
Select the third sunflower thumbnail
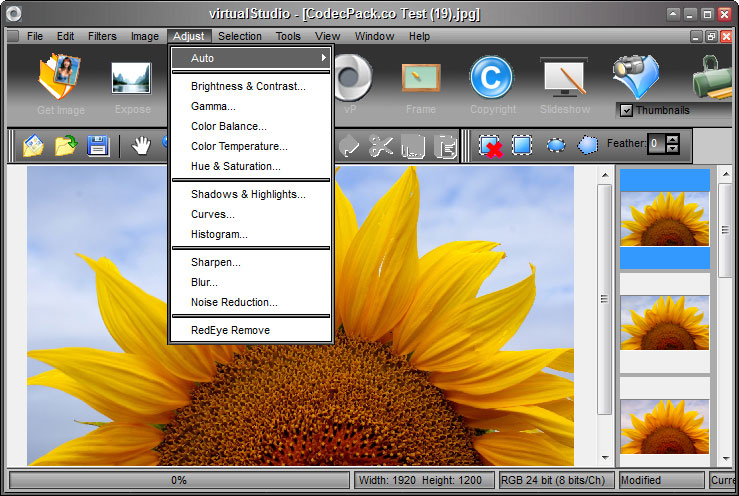point(665,427)
